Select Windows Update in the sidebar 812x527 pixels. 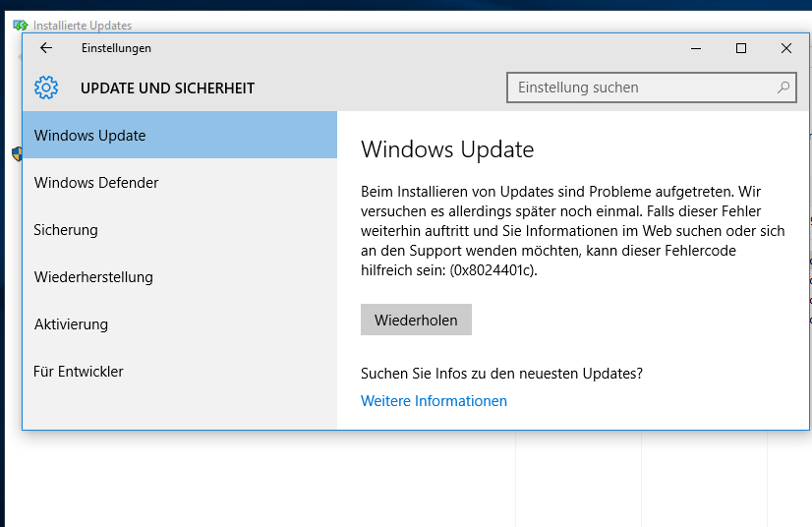pos(180,135)
